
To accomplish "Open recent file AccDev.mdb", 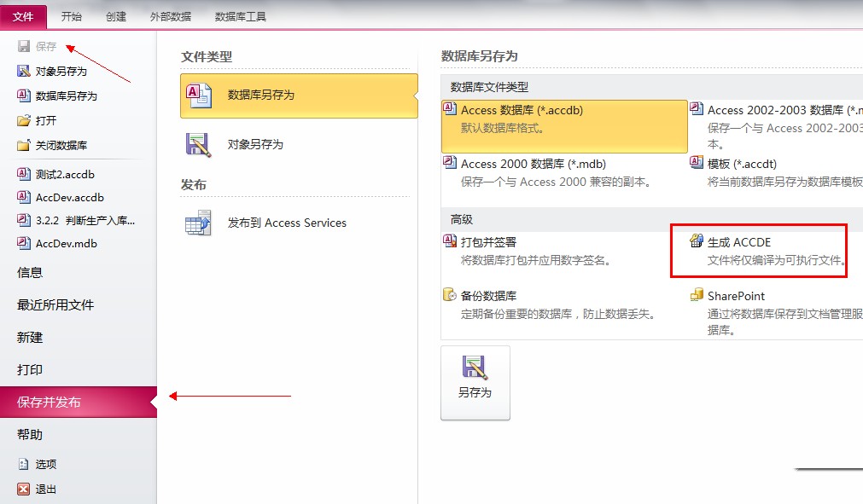I will [x=67, y=244].
